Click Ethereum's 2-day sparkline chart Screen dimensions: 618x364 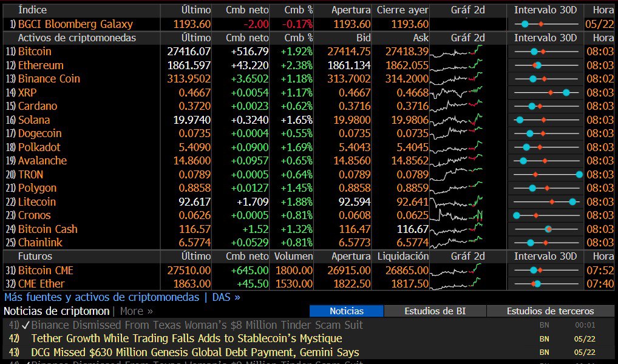tap(456, 66)
